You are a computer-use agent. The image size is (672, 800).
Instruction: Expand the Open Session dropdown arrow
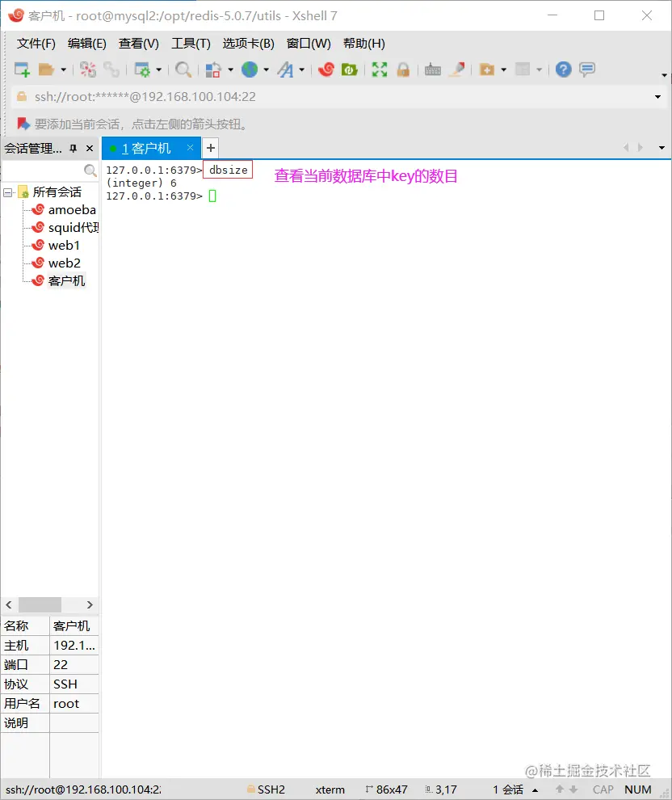(x=64, y=69)
